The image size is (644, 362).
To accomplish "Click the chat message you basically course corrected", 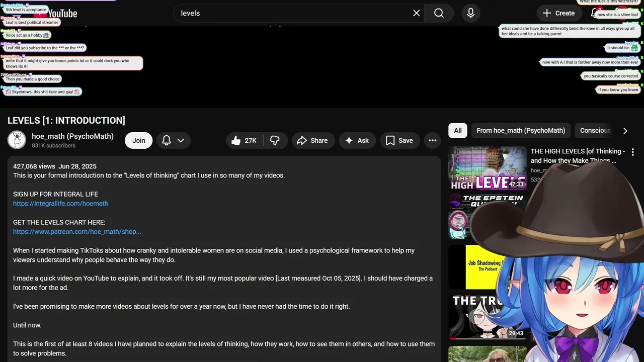I will (610, 76).
